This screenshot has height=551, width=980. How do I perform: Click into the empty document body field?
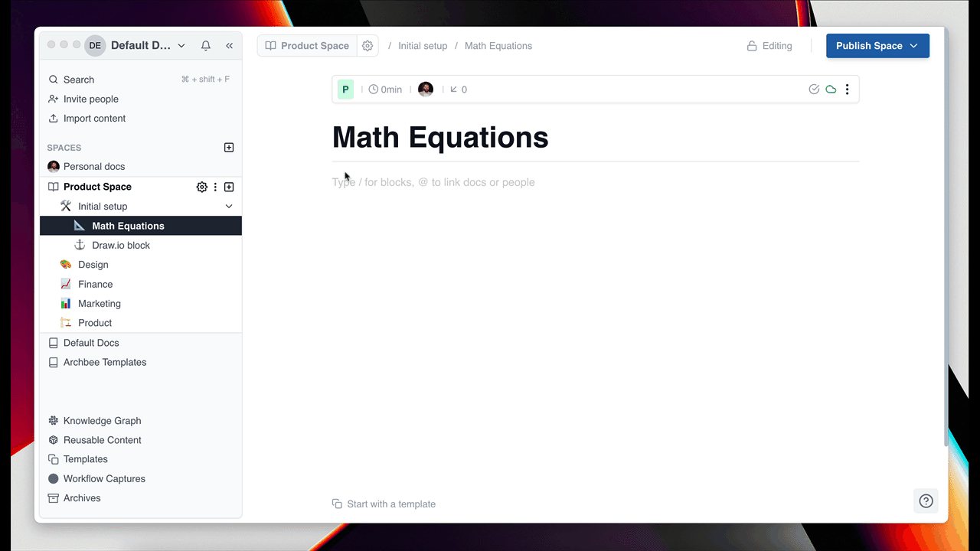click(536, 183)
